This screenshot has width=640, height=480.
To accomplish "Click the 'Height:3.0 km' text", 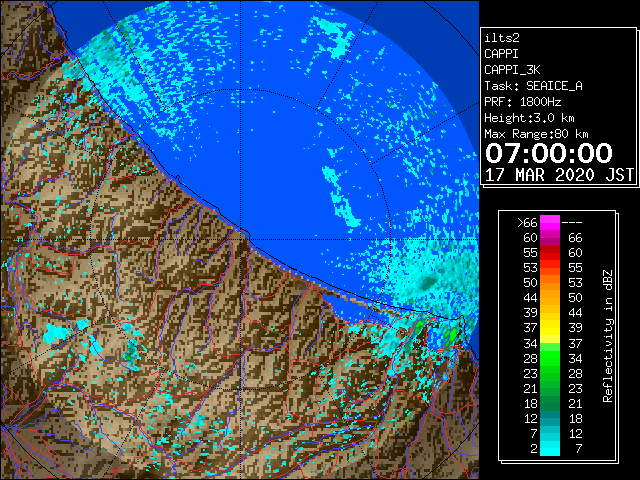I will point(529,118).
